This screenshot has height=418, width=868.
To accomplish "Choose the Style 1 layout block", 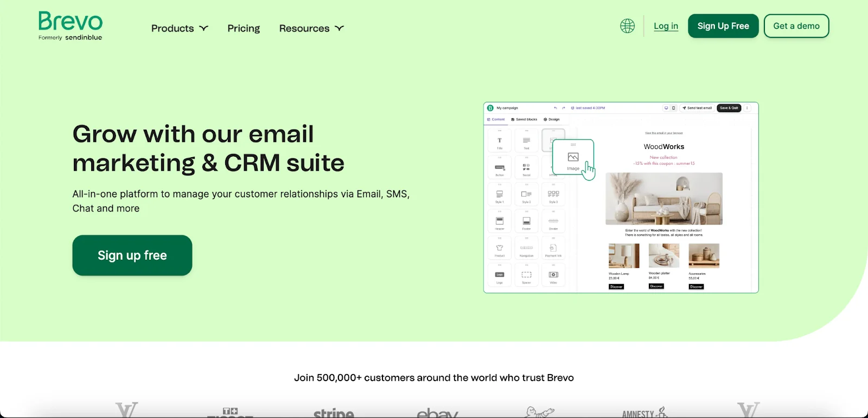I will [500, 195].
